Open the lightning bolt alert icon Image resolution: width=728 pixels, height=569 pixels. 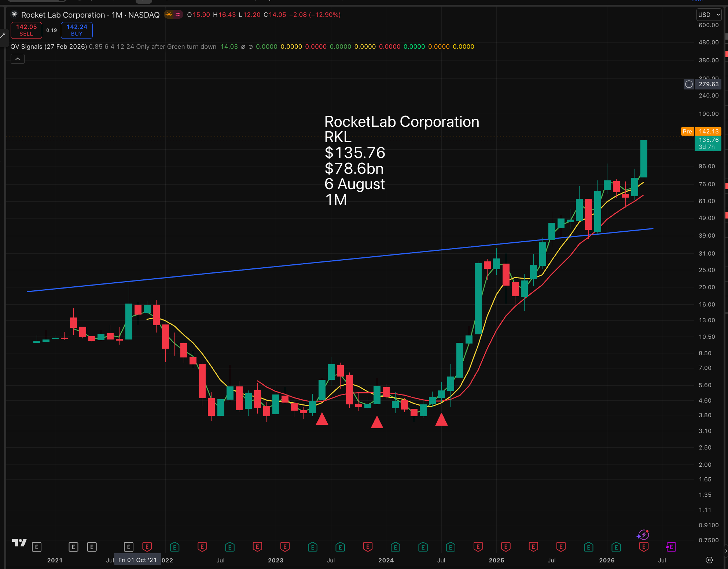pos(643,535)
